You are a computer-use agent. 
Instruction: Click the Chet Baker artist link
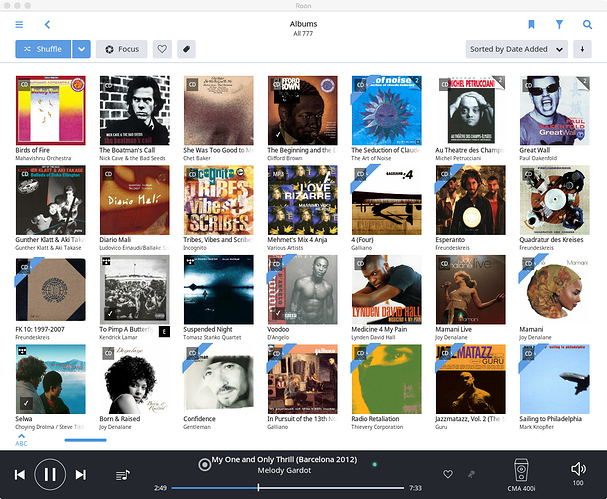pos(197,158)
